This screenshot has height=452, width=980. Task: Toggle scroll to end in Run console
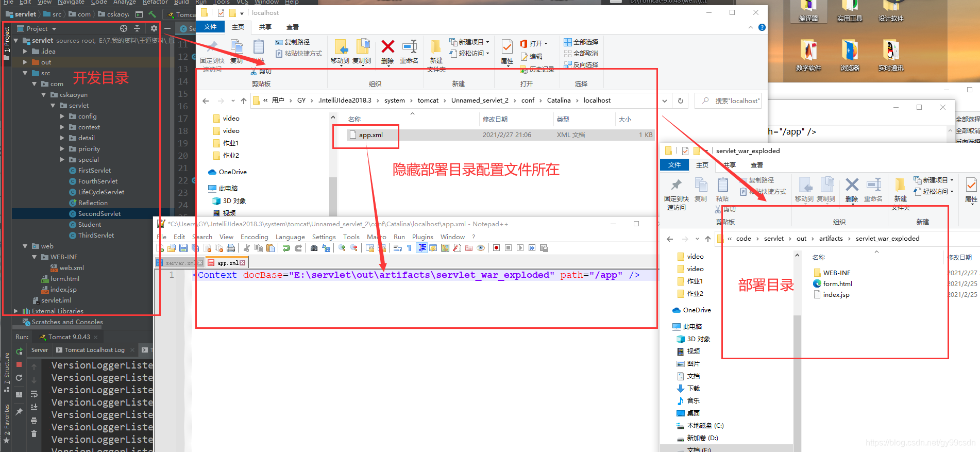33,407
